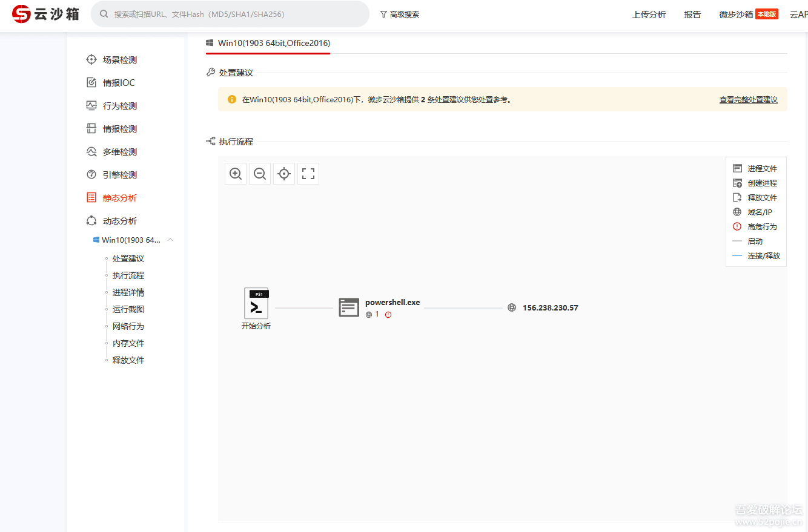Click the search magnifier icon
Image resolution: width=808 pixels, height=532 pixels.
[x=104, y=14]
